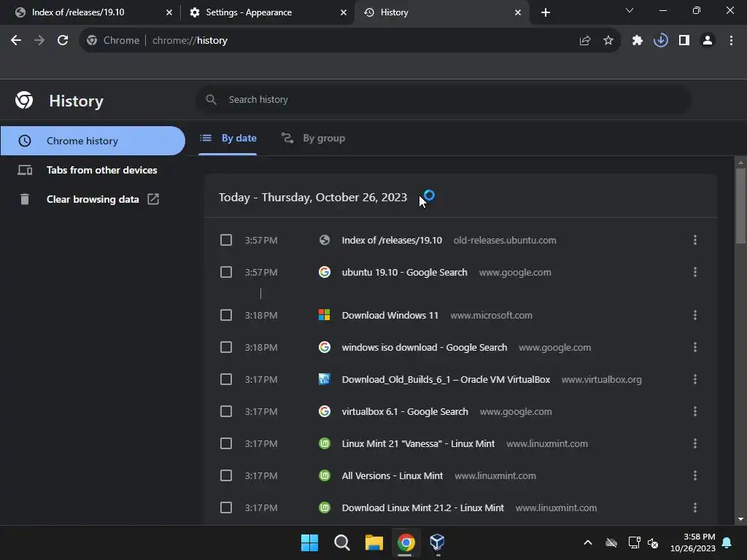The width and height of the screenshot is (747, 560).
Task: Go back to the previous page
Action: pos(16,41)
